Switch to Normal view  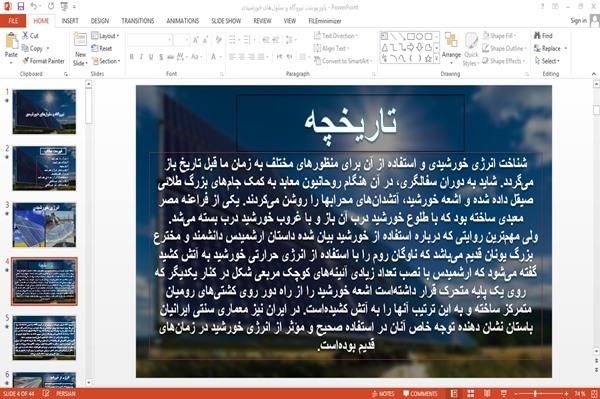[x=454, y=394]
